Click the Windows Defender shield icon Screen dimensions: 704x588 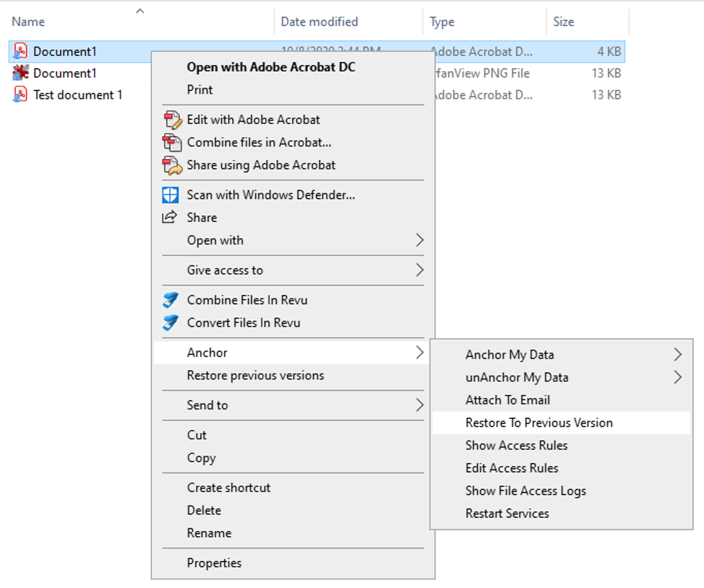pyautogui.click(x=170, y=195)
